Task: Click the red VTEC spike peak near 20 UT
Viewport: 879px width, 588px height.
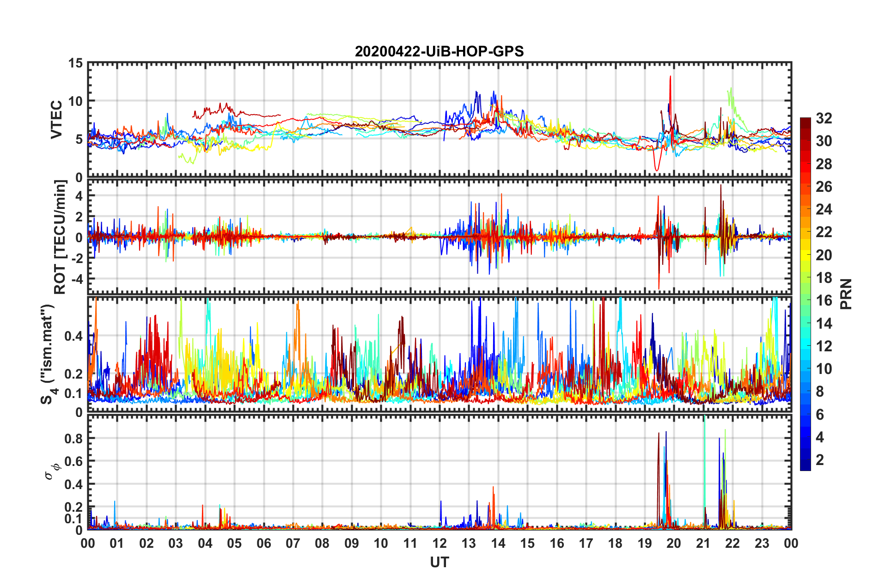Action: pyautogui.click(x=670, y=77)
